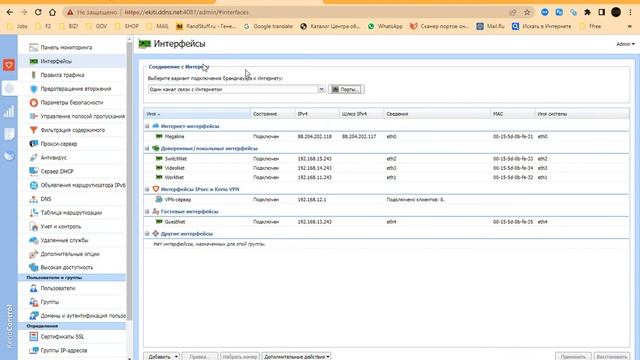Select the VideoNet interface row

pyautogui.click(x=387, y=168)
